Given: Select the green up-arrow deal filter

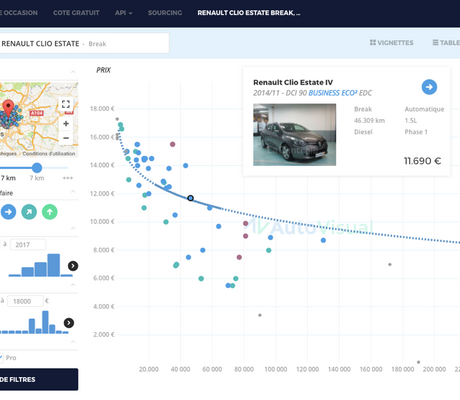Looking at the screenshot, I should point(50,212).
